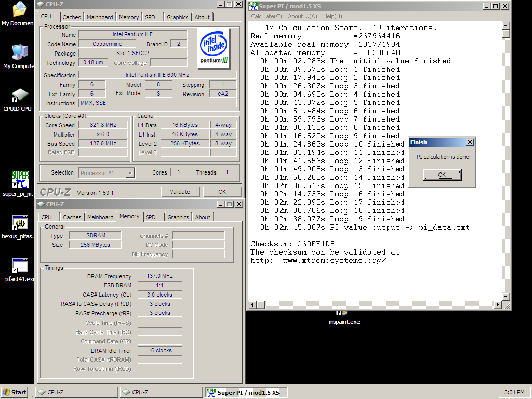Click Code Name value Coppermine

point(107,44)
